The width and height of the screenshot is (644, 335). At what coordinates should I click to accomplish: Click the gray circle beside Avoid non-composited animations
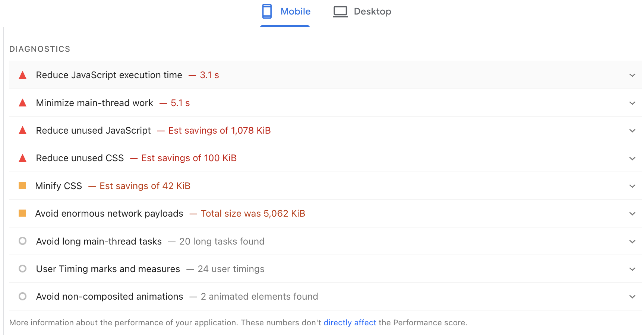pos(22,296)
